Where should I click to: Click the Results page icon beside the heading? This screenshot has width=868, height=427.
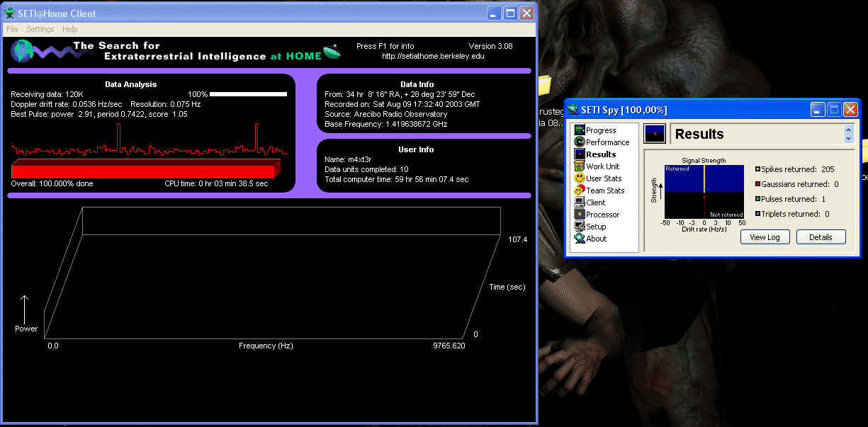655,134
